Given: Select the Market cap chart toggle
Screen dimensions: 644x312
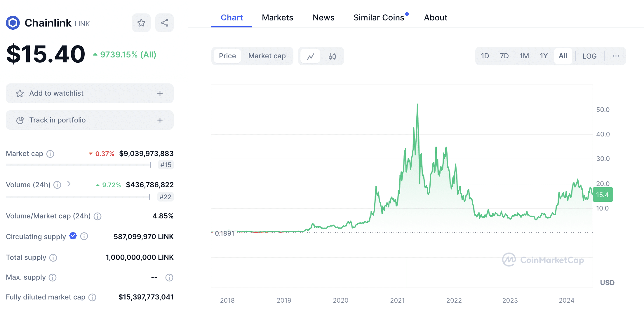Looking at the screenshot, I should coord(267,56).
